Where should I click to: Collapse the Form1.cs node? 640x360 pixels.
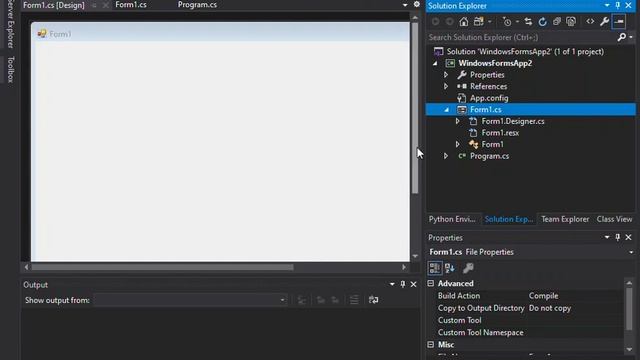[x=447, y=110]
